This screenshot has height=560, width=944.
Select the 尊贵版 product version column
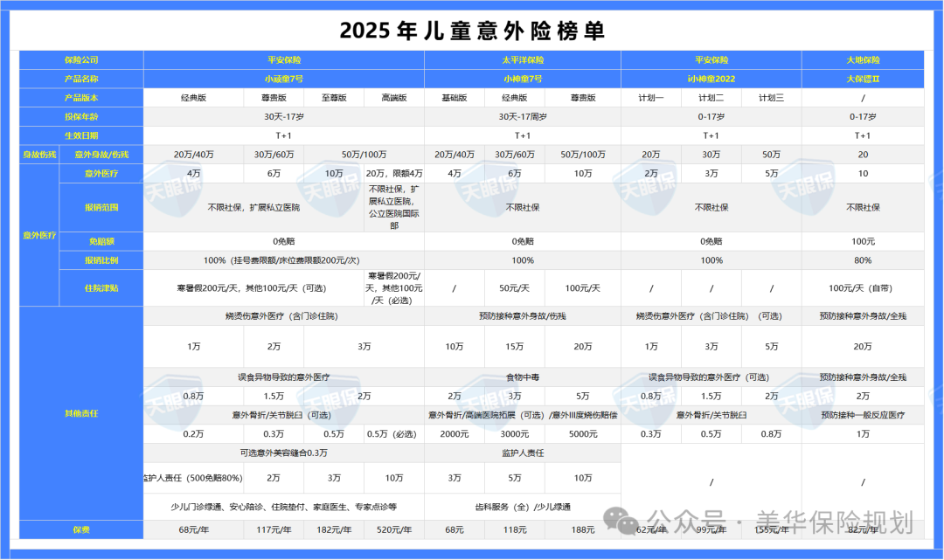[274, 97]
